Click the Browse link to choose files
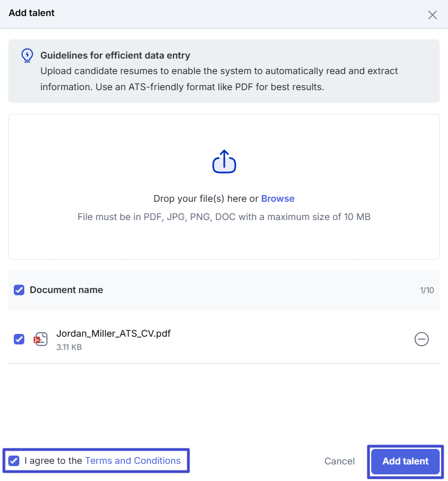This screenshot has height=481, width=448. pos(278,198)
